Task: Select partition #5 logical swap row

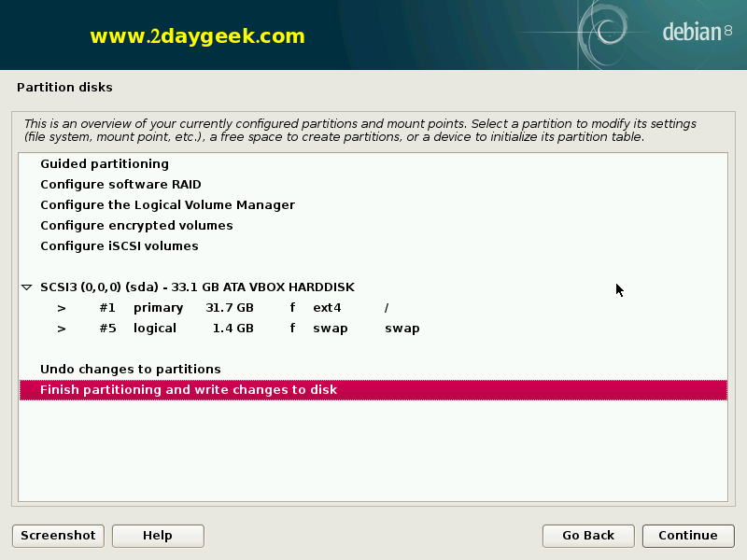Action: tap(373, 329)
